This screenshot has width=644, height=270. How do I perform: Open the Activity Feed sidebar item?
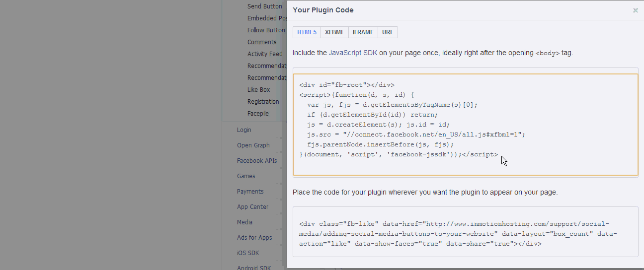[x=265, y=54]
